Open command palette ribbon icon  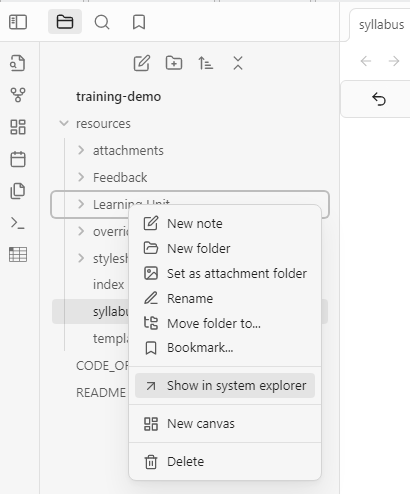point(18,223)
